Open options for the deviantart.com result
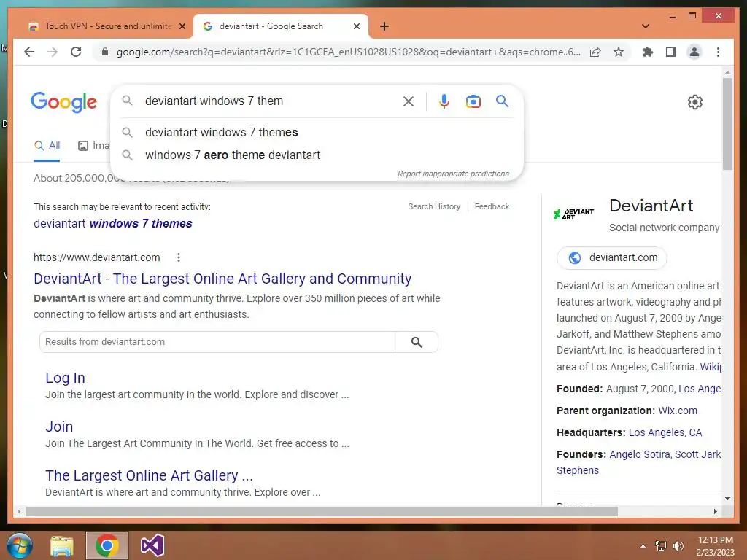 tap(179, 257)
